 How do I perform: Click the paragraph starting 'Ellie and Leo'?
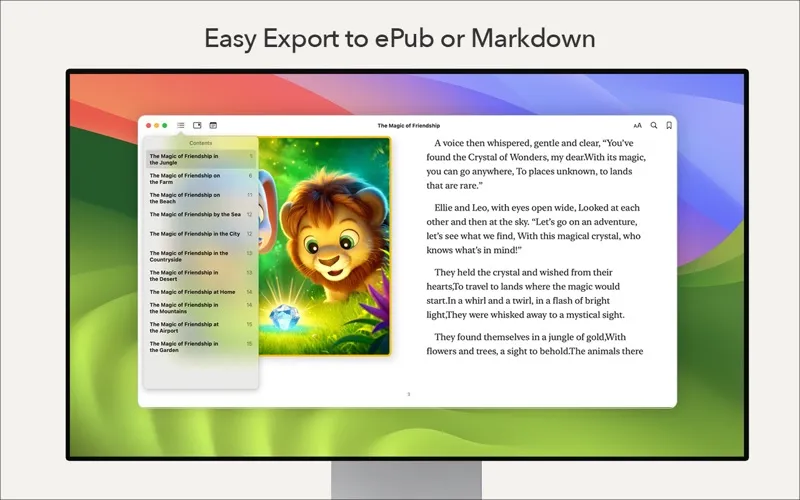pos(533,229)
